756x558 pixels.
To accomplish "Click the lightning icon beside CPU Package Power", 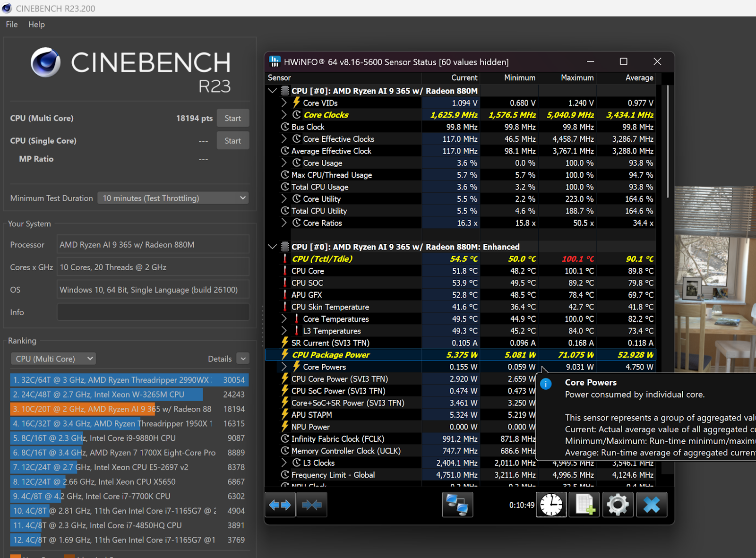I will [x=285, y=354].
